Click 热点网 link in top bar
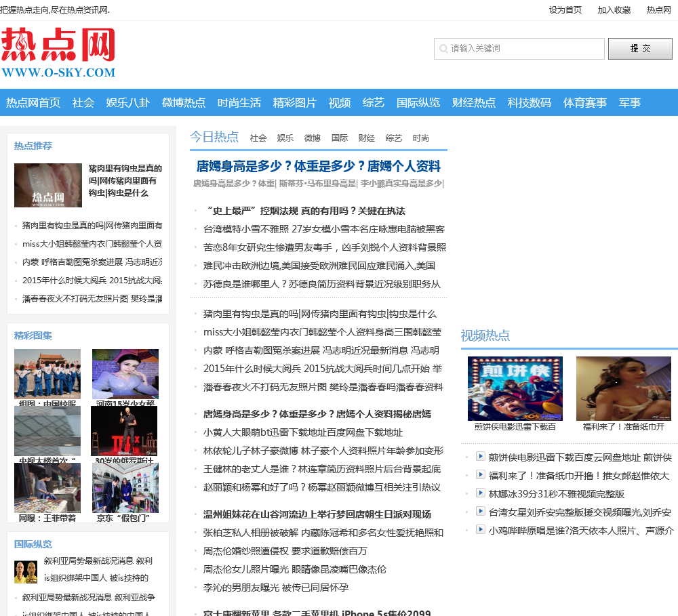Screen dimensions: 678x616 658,10
